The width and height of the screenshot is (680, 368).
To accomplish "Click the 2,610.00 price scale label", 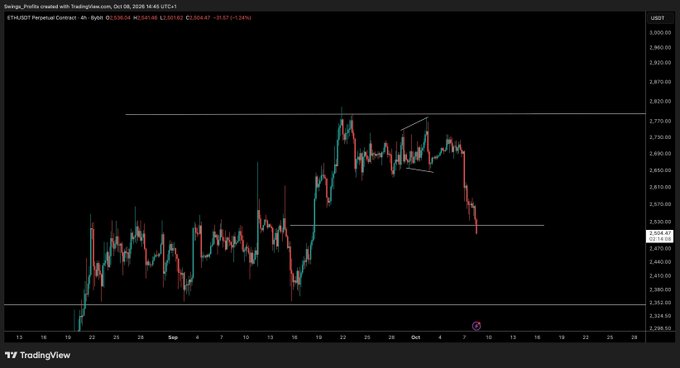I will [660, 187].
